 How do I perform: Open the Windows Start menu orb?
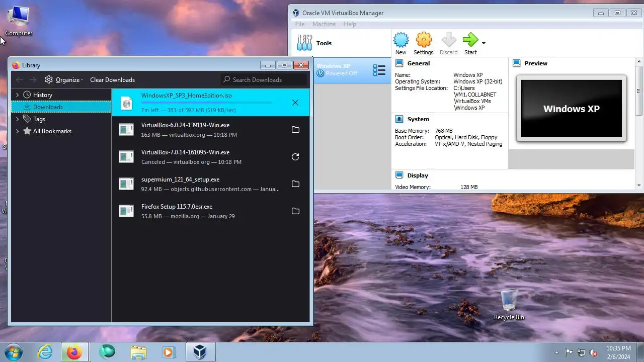pos(14,352)
